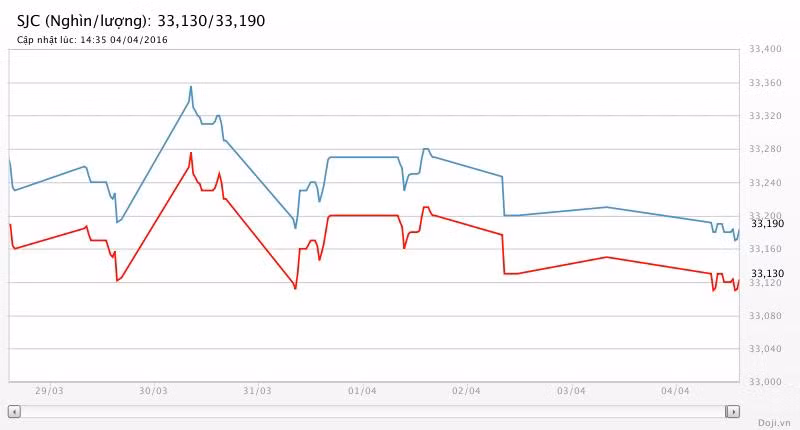The height and width of the screenshot is (430, 800).
Task: Click the red line's 33,130 end label
Action: (767, 273)
